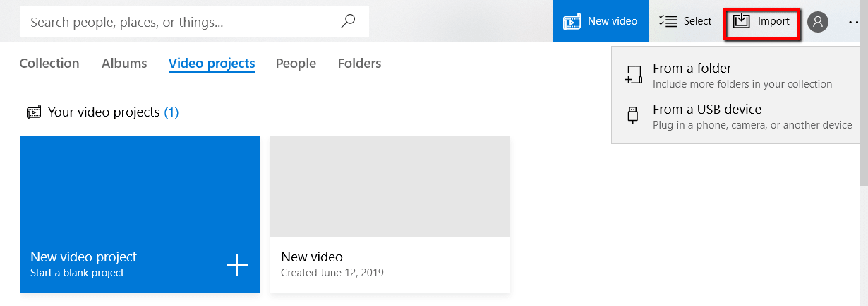This screenshot has width=868, height=306.
Task: Open the New video project thumbnail
Action: coord(390,215)
